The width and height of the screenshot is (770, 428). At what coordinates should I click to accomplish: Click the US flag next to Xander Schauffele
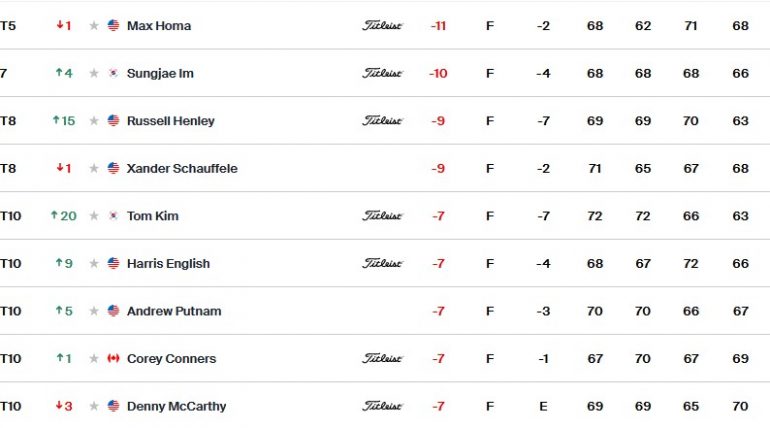[x=113, y=168]
